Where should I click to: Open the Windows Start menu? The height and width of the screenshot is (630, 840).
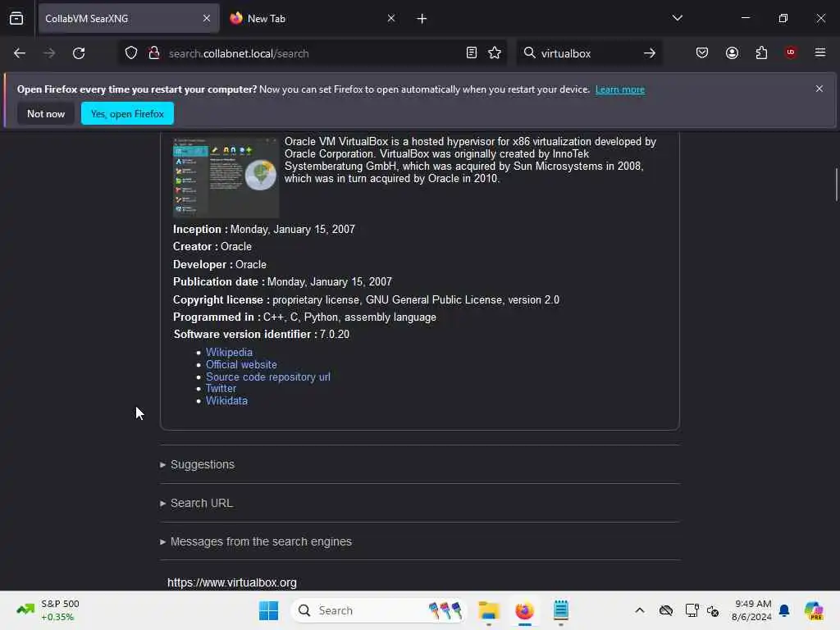click(x=268, y=610)
